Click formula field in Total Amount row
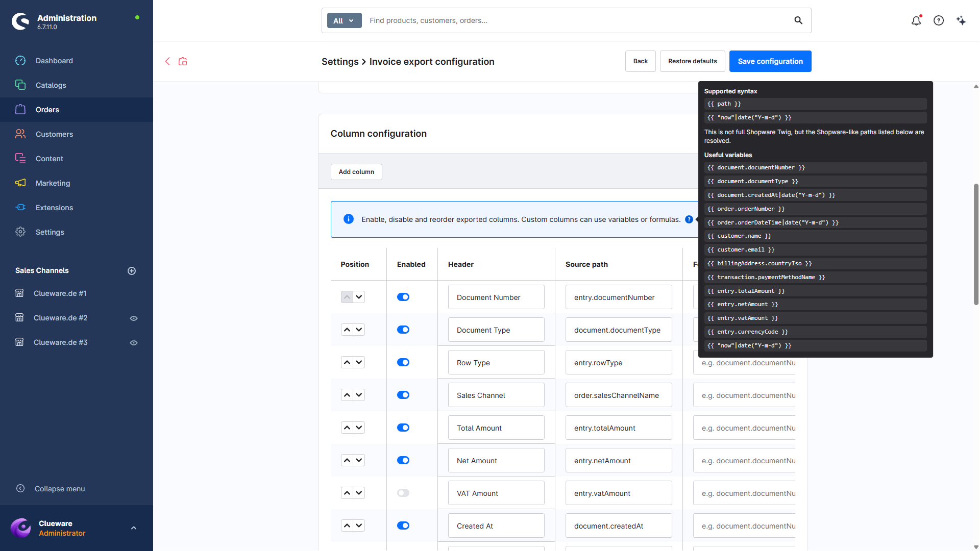Screen dimensions: 980x551 point(744,428)
